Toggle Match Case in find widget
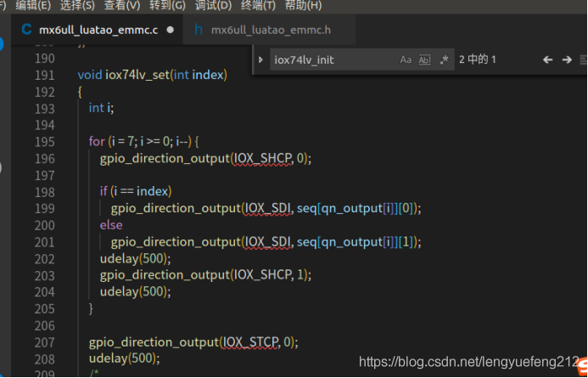 click(x=406, y=59)
